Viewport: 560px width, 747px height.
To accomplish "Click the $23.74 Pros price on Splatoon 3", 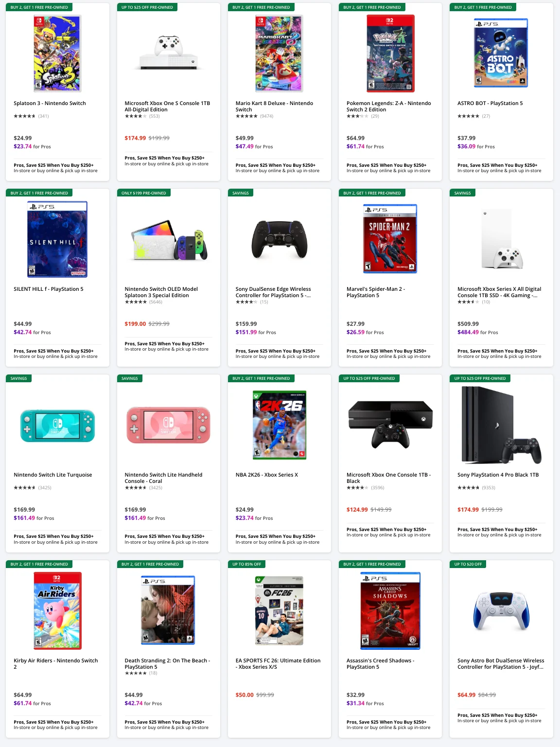I will pyautogui.click(x=22, y=146).
